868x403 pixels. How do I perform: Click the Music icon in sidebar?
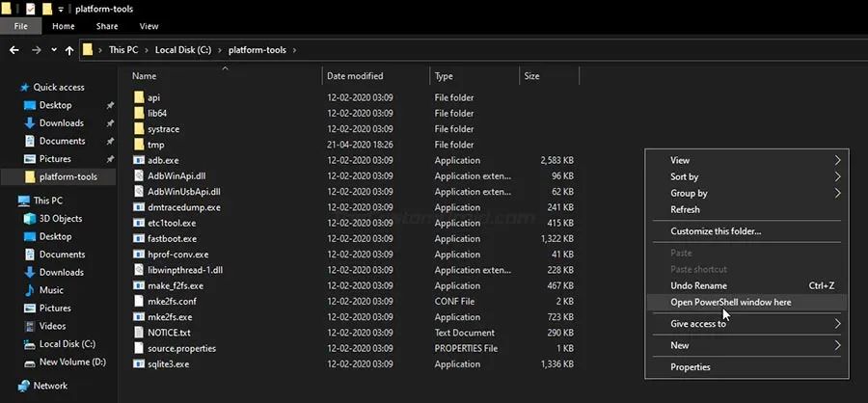[29, 290]
